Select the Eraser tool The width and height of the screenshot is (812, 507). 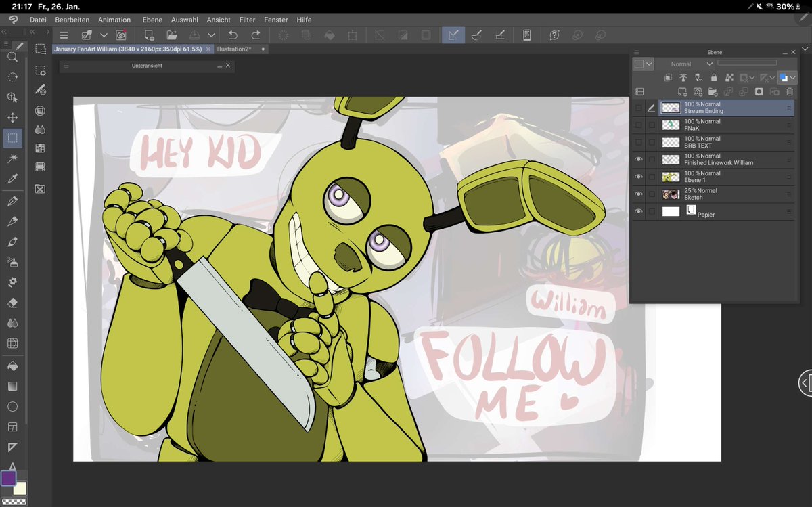click(x=12, y=302)
